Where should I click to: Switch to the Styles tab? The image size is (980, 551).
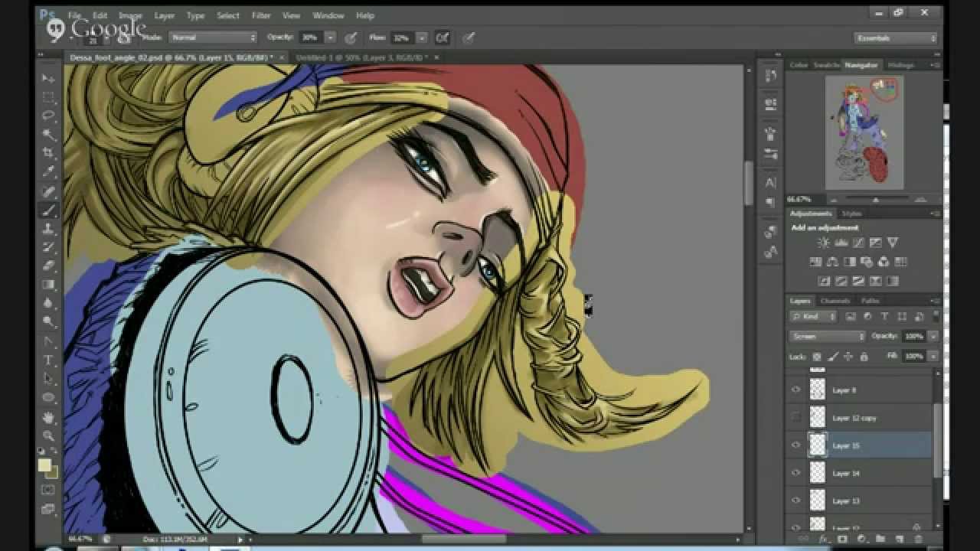pos(851,214)
